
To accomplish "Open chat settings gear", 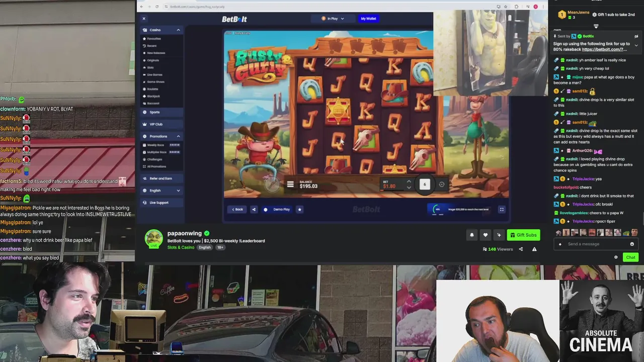I will click(x=616, y=257).
